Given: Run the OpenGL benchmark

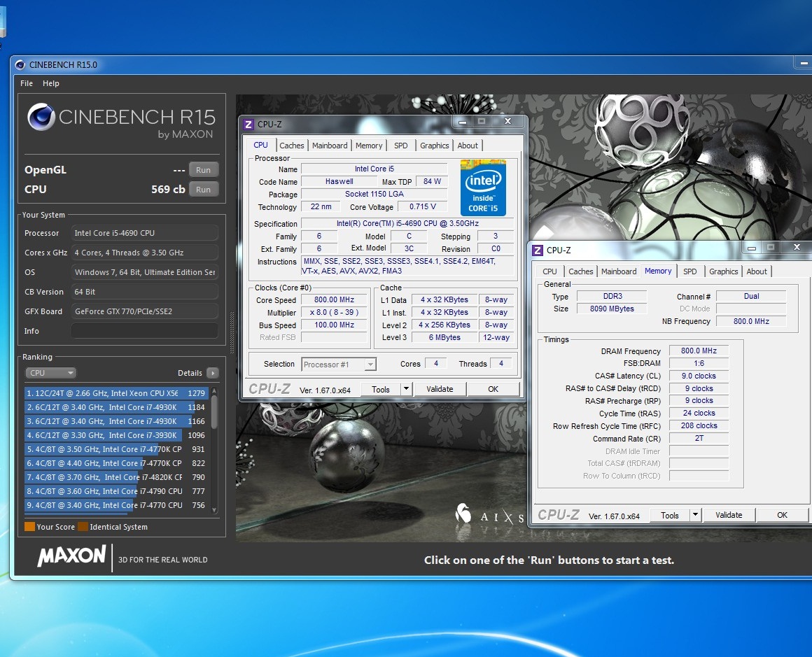Looking at the screenshot, I should click(204, 170).
